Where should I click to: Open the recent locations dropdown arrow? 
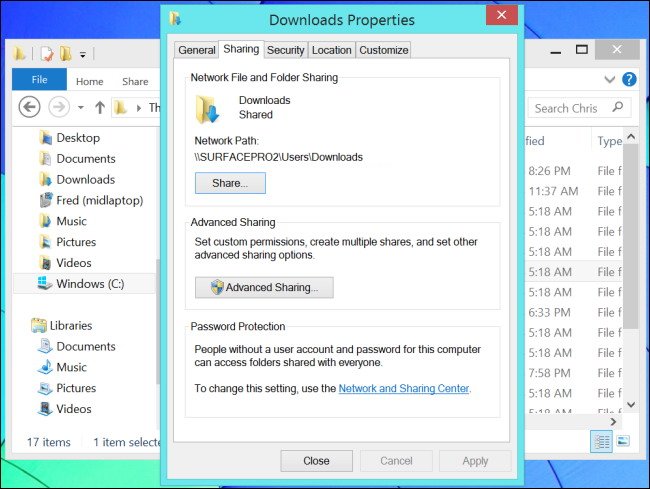(x=78, y=107)
